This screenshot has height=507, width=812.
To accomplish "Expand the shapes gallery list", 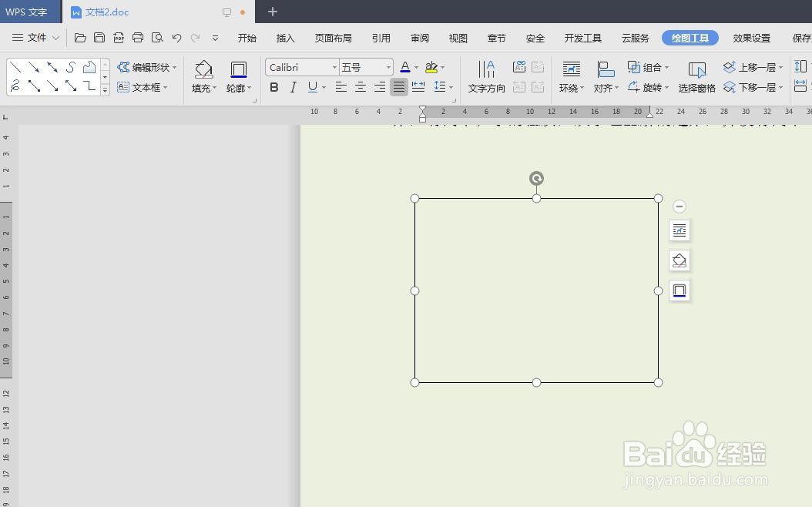I will 105,89.
